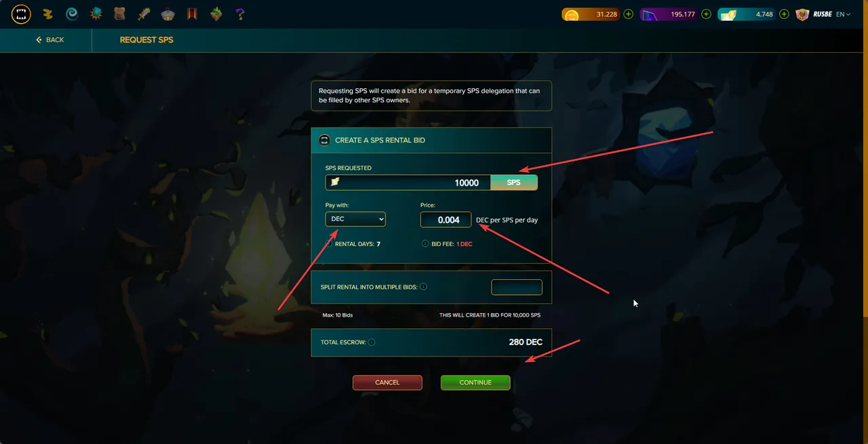Add more credits with gold coin plus
Viewport: 868px width, 444px height.
[x=629, y=14]
